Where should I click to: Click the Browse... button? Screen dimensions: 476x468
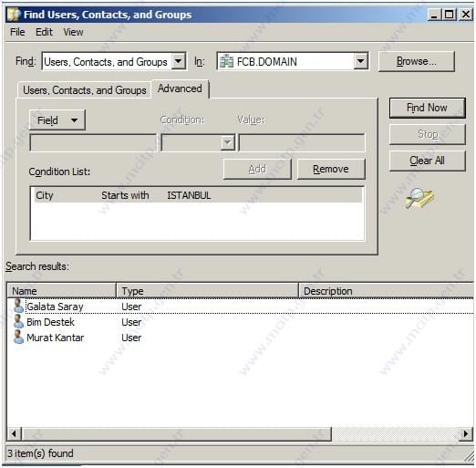(x=416, y=61)
